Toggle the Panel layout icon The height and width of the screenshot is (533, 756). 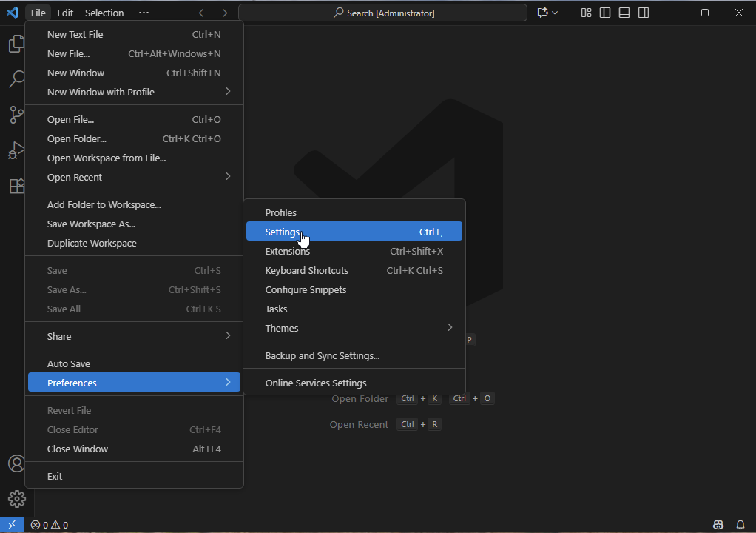click(624, 13)
